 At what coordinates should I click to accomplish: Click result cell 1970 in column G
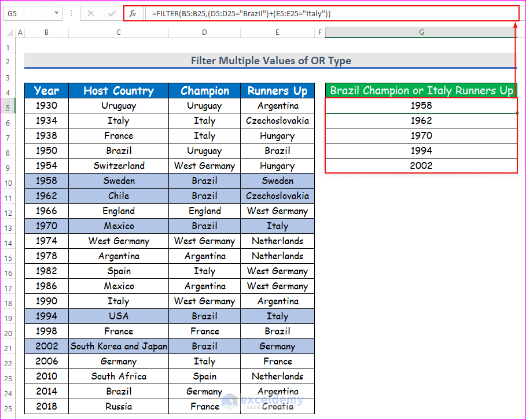pyautogui.click(x=421, y=136)
